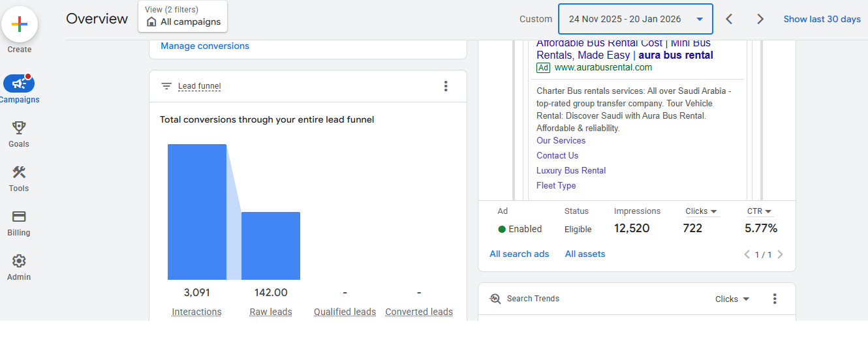Open the All campaigns view filter

pos(183,16)
